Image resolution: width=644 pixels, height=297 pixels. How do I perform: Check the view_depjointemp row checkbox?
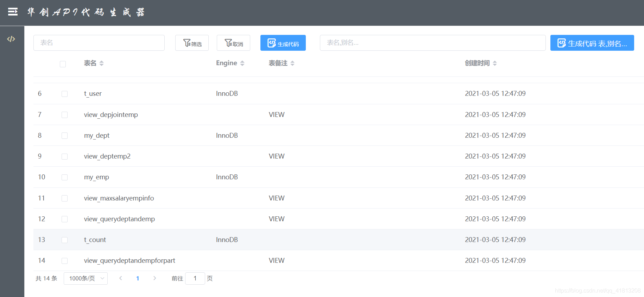[x=64, y=115]
